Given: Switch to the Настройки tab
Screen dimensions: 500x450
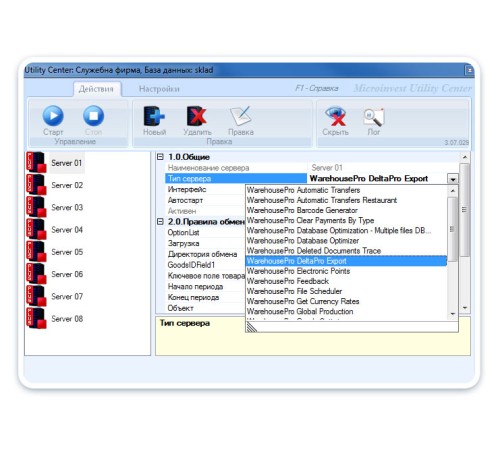Looking at the screenshot, I should (x=159, y=89).
